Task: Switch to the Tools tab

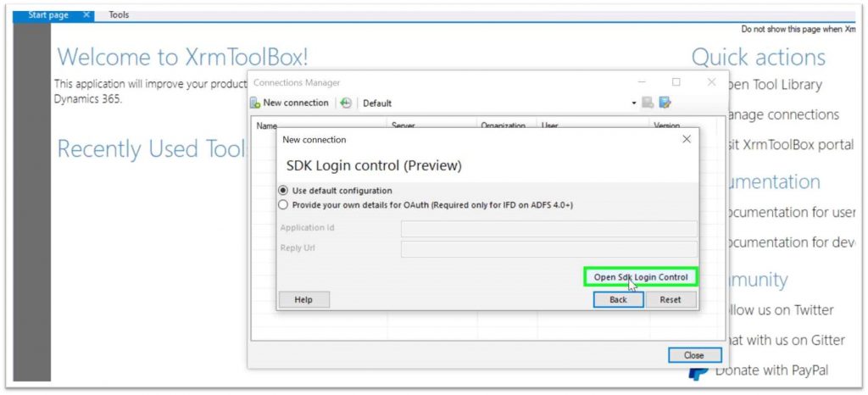Action: pos(119,15)
